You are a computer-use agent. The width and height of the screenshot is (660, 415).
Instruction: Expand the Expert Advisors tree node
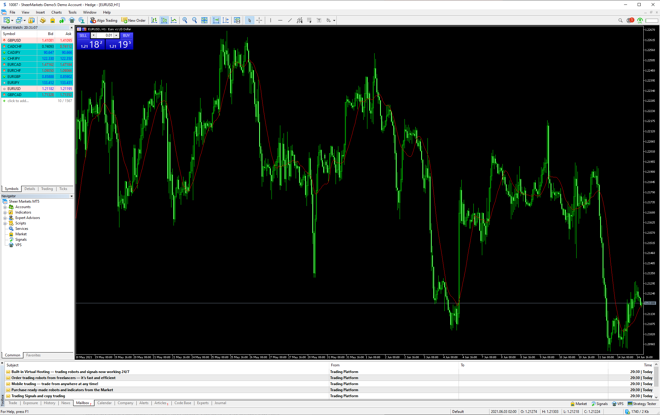tap(5, 218)
